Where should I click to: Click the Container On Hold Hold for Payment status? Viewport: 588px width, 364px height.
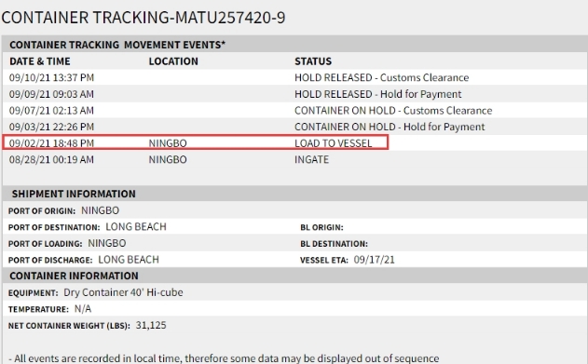pos(390,127)
